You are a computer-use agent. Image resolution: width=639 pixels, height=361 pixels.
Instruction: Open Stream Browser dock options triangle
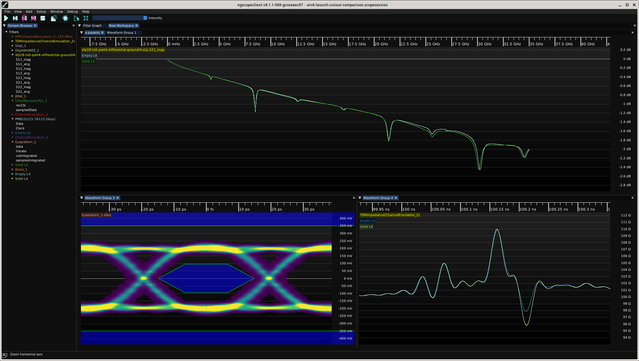(x=4, y=25)
